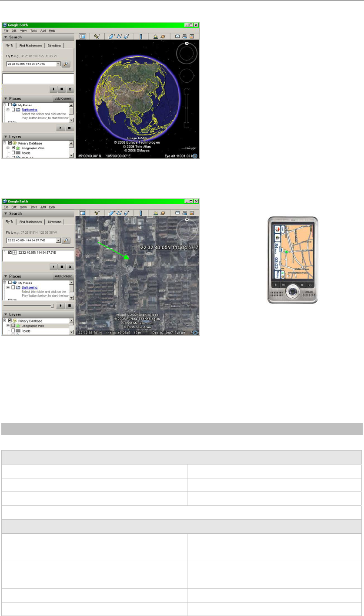364x616 pixels.
Task: Click the compass look ring on globe view map
Action: coord(187,53)
